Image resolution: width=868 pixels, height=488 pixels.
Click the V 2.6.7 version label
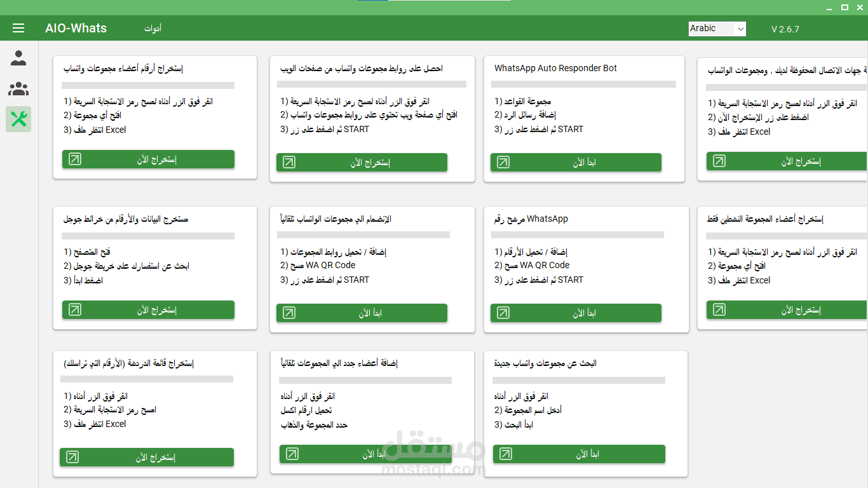pyautogui.click(x=785, y=29)
